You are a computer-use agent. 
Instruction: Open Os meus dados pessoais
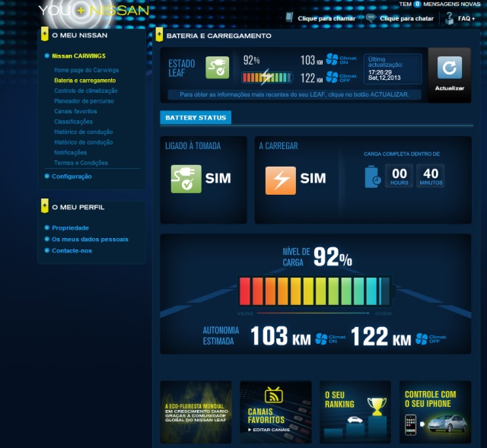(90, 240)
